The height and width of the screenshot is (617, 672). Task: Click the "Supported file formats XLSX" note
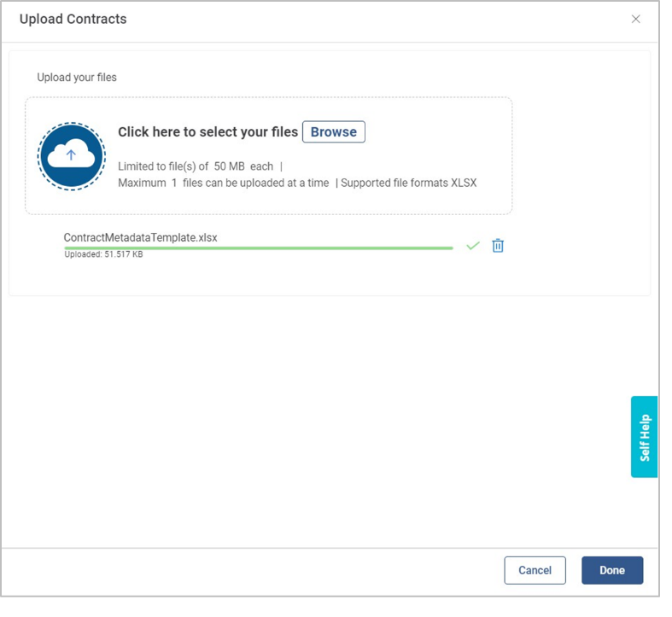[x=409, y=183]
